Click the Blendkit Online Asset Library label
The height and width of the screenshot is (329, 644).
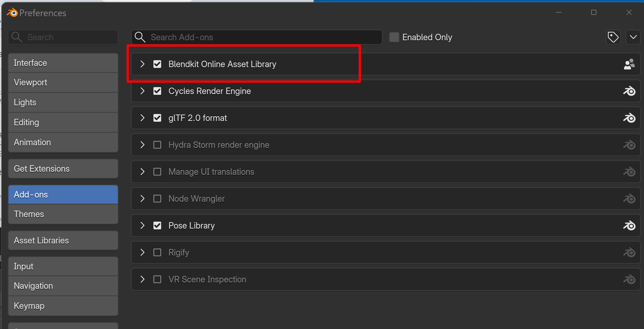(x=222, y=64)
